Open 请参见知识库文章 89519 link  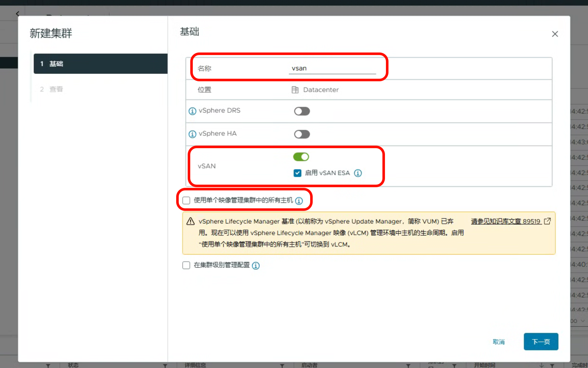click(506, 221)
